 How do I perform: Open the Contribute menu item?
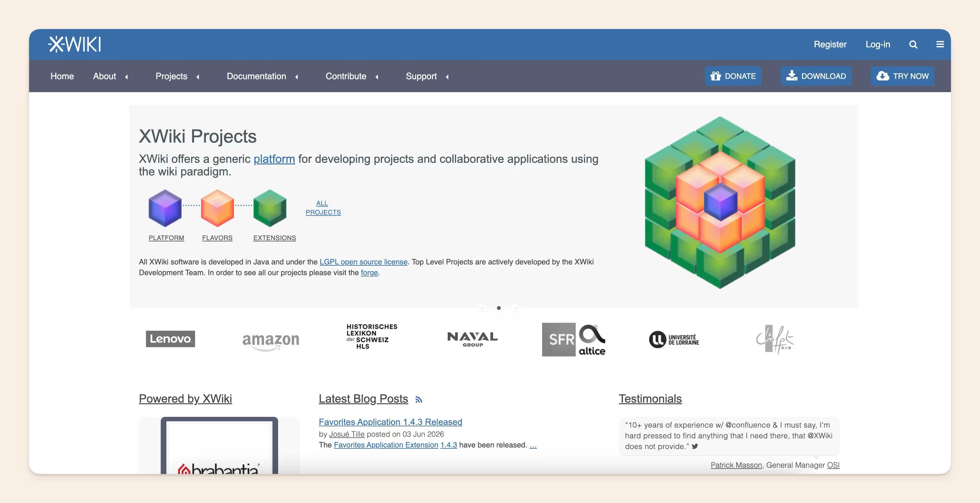click(x=346, y=76)
